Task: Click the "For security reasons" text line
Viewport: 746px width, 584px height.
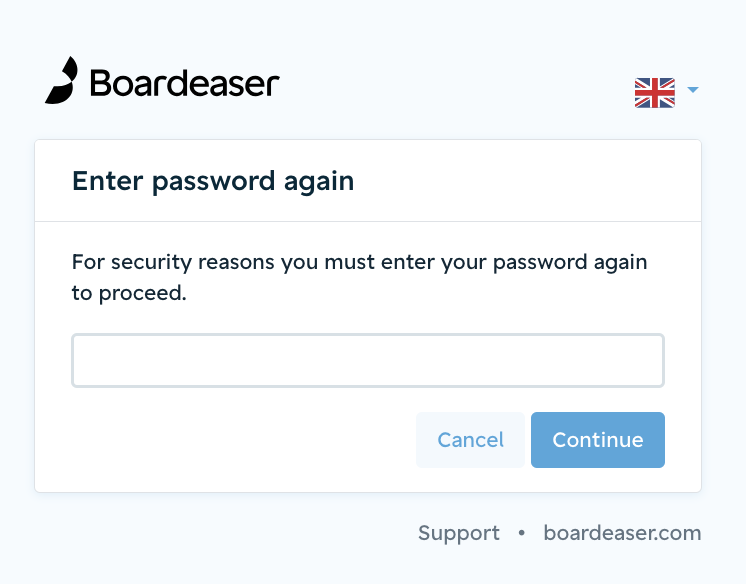Action: (x=359, y=262)
